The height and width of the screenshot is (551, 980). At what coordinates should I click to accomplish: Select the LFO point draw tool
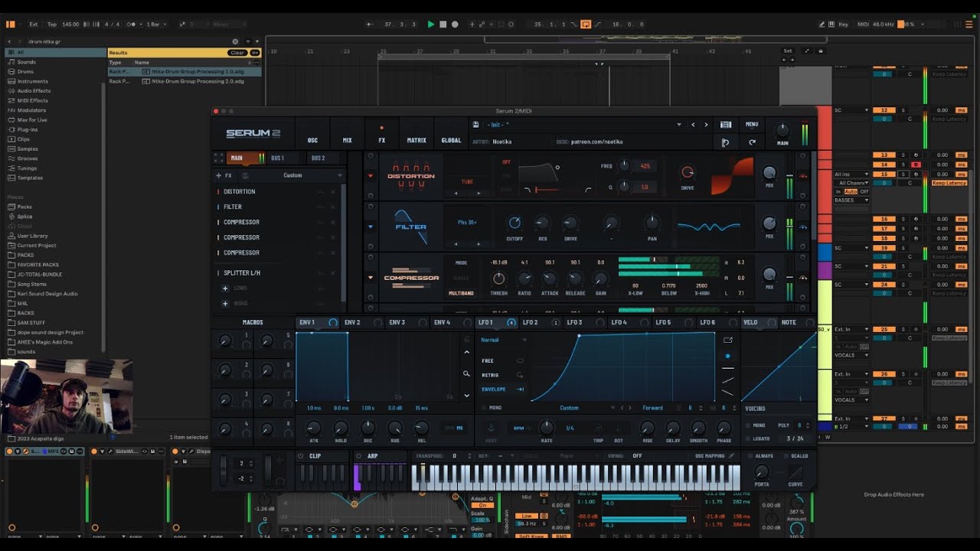click(x=727, y=356)
